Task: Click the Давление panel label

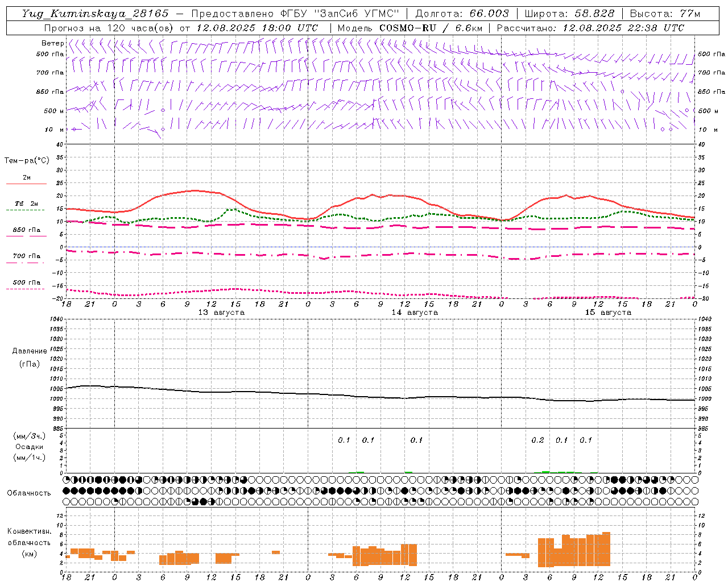Action: point(30,351)
